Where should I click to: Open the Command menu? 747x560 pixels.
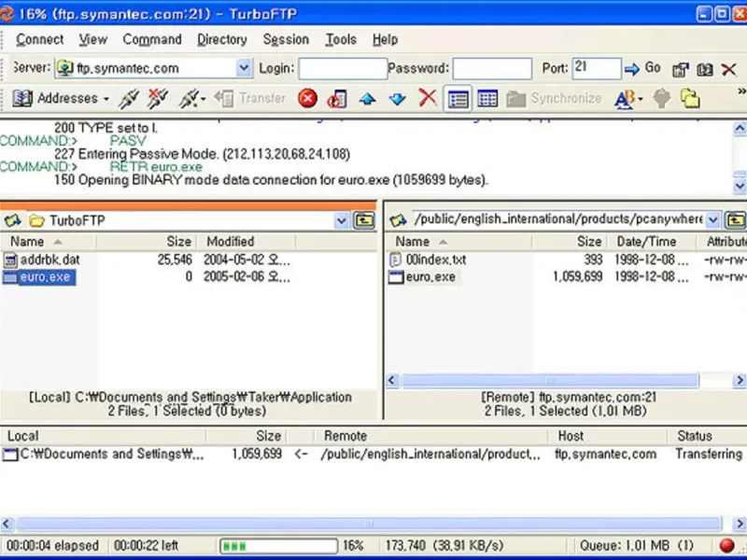tap(152, 39)
